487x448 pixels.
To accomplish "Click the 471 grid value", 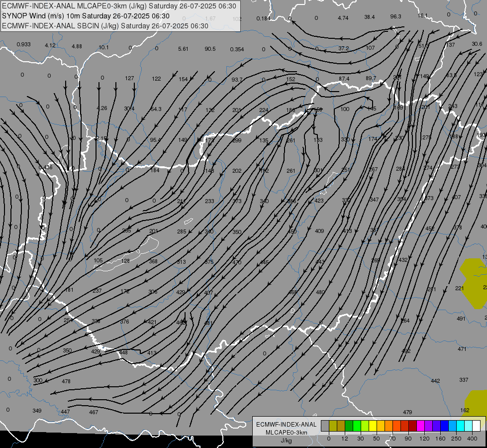I will (462, 349).
